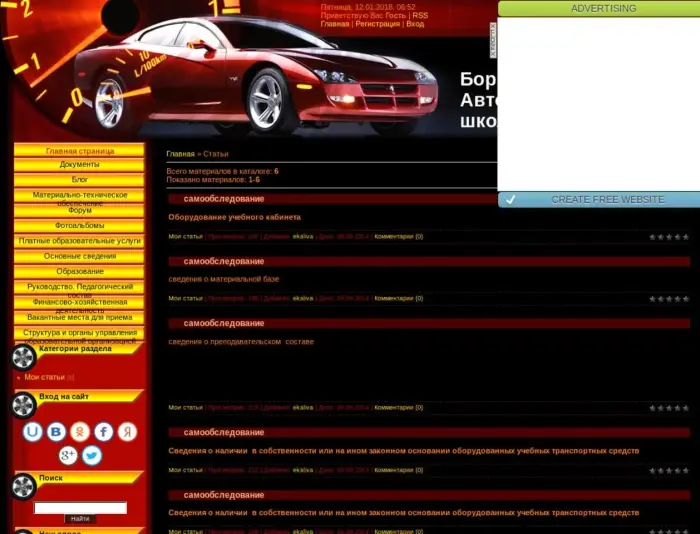Open the Фотоальбомы menu item
This screenshot has width=700, height=534.
click(79, 225)
